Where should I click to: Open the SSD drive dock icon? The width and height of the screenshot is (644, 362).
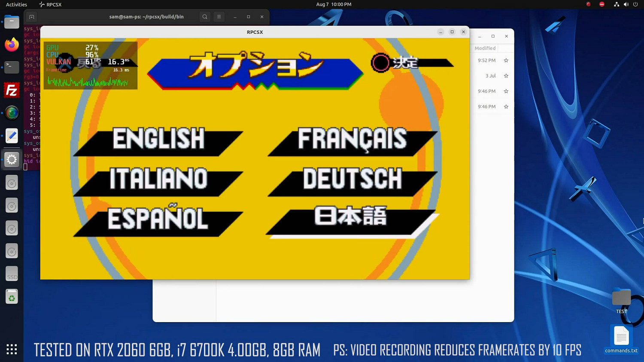coord(12,274)
